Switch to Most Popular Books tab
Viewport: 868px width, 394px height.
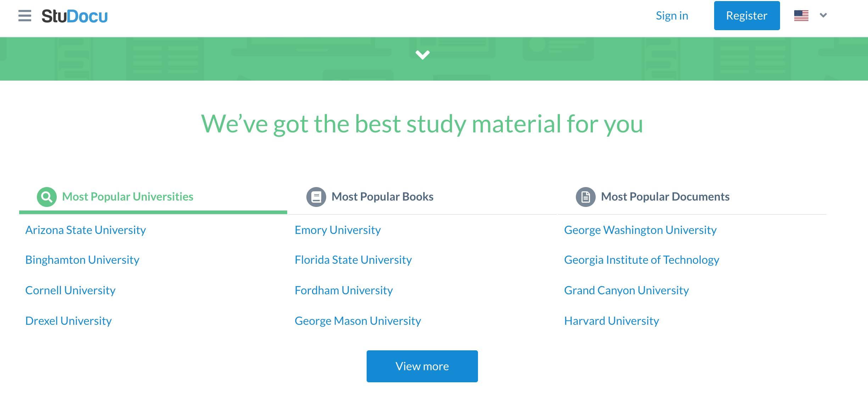382,197
